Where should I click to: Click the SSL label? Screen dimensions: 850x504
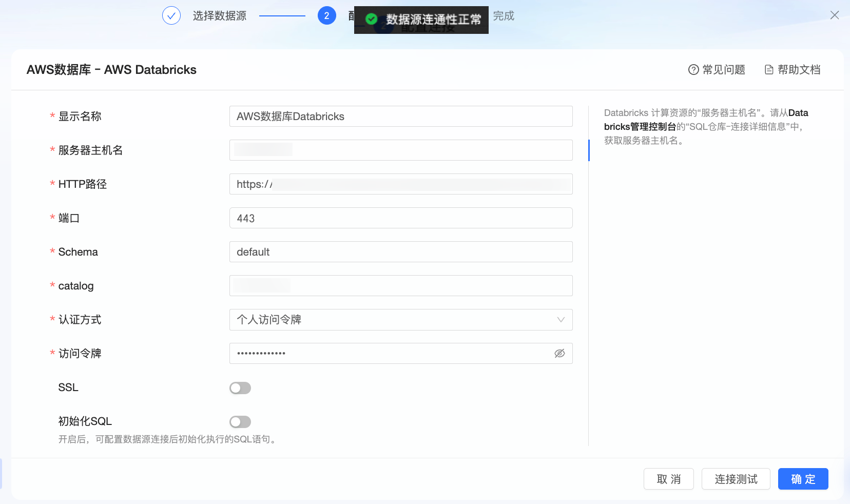(68, 387)
